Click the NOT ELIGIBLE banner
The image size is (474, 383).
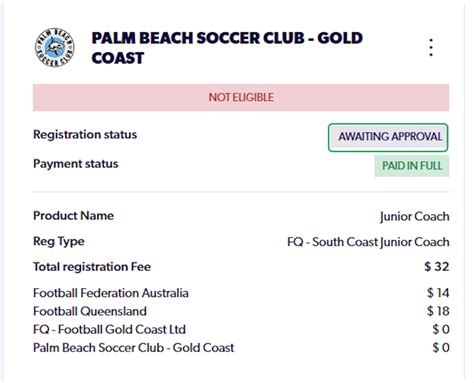pos(241,97)
